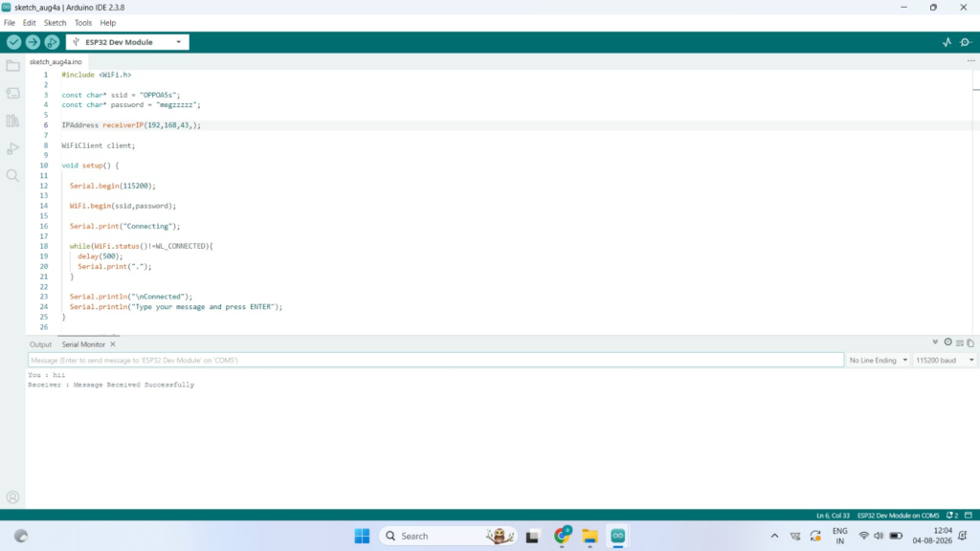
Task: Open the File menu
Action: click(10, 23)
